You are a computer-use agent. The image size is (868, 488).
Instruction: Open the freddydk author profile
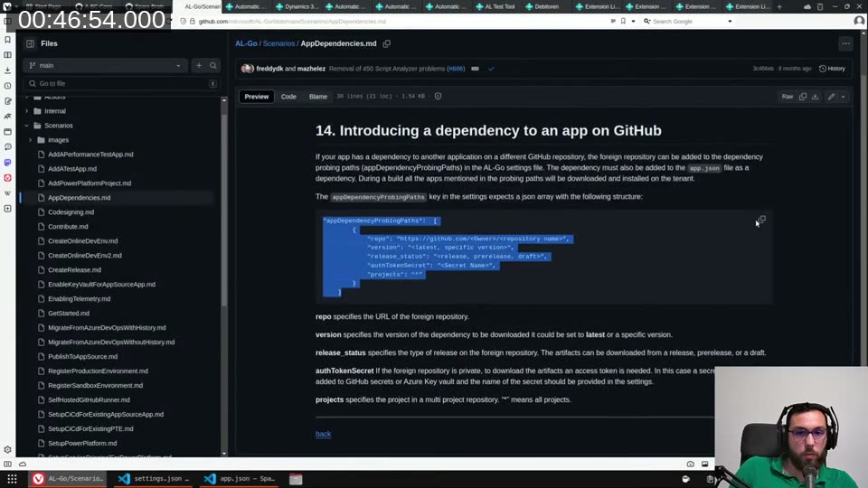[x=269, y=69]
